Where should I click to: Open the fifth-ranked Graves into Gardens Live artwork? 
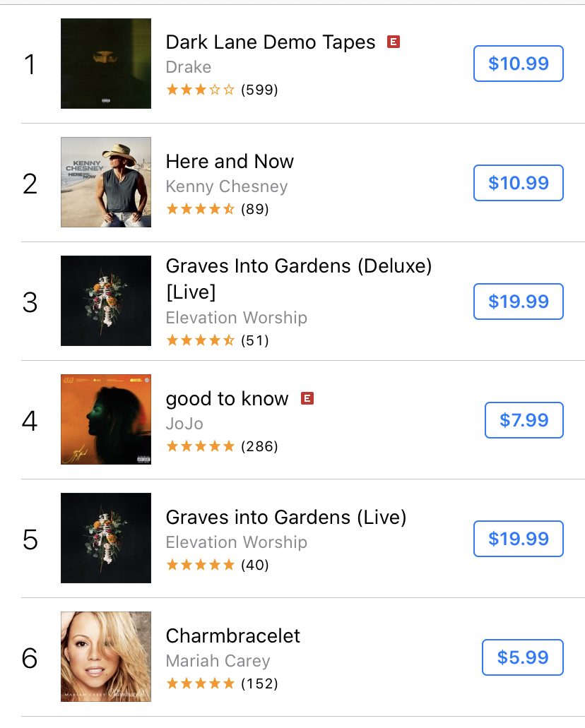106,538
